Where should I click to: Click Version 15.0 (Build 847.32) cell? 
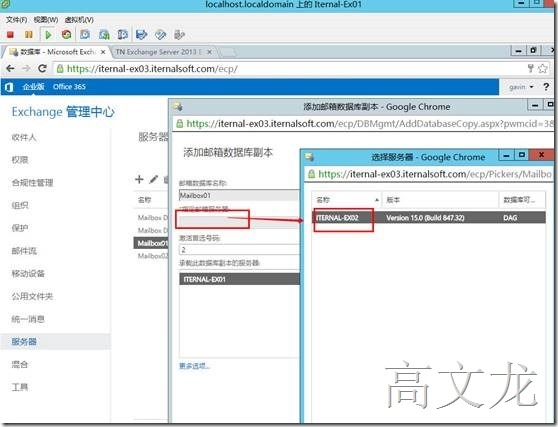pos(425,218)
